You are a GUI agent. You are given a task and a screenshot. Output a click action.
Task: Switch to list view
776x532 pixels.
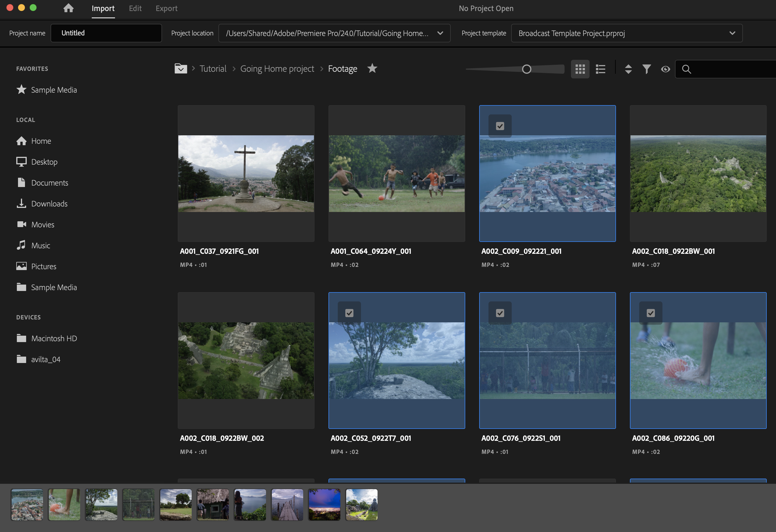click(600, 69)
